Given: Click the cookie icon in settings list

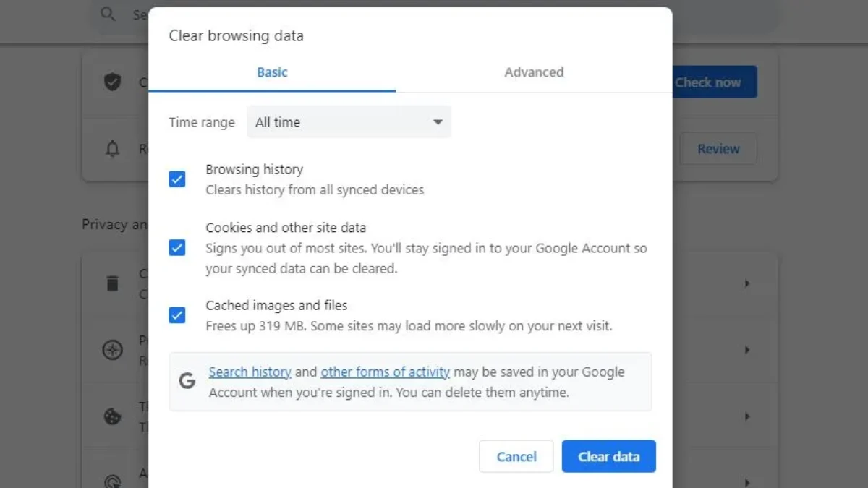Looking at the screenshot, I should click(x=112, y=417).
